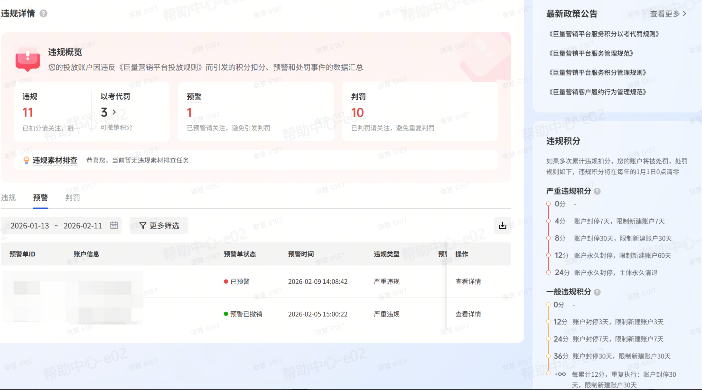Click the lightbulb icon by 违规素材排查

26,160
